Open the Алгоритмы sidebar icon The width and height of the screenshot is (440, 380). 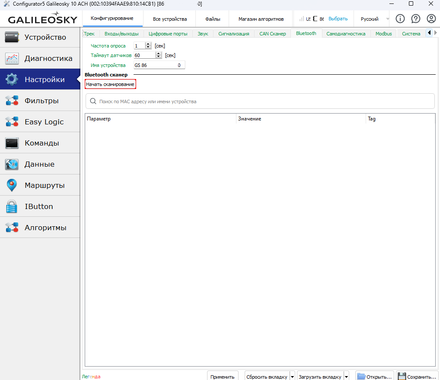(12, 228)
